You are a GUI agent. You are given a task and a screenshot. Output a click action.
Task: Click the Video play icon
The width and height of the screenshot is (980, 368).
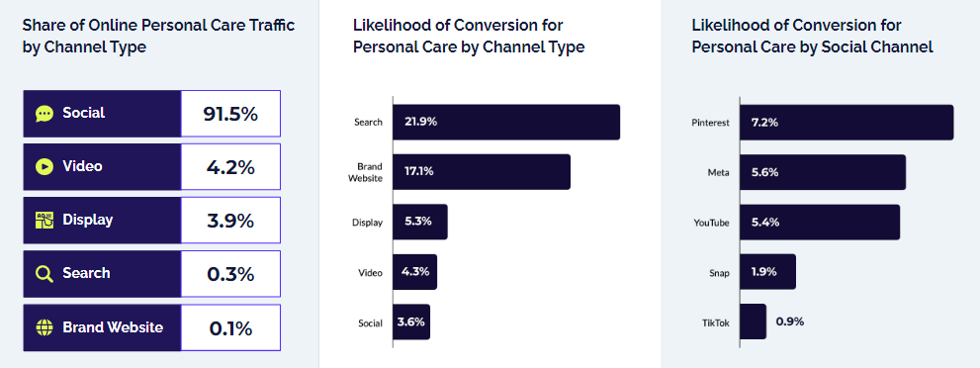45,167
